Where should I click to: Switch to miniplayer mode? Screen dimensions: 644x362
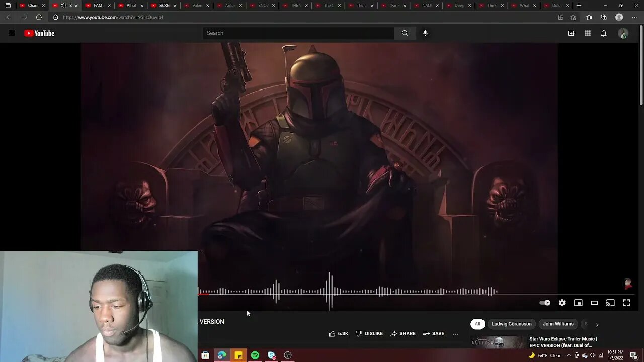point(578,303)
